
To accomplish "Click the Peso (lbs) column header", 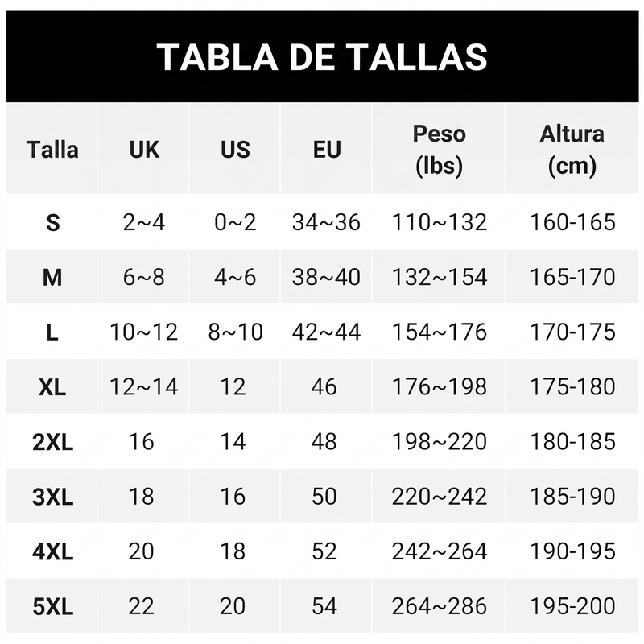I will coord(439,149).
